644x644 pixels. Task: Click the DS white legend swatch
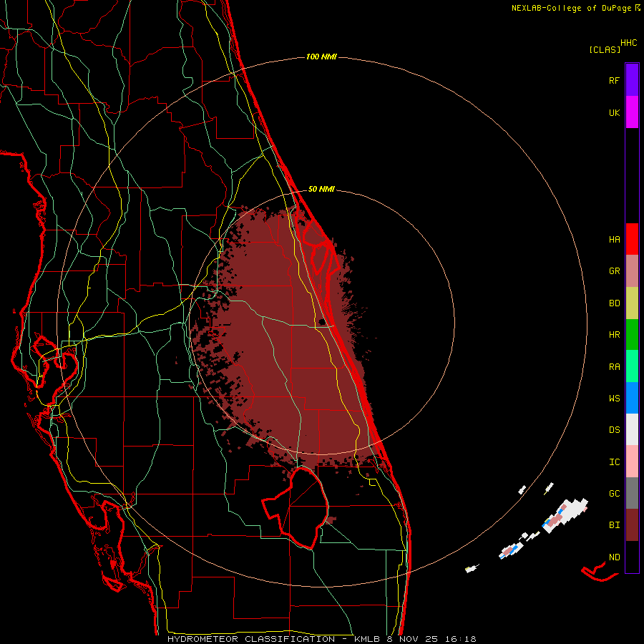(632, 429)
